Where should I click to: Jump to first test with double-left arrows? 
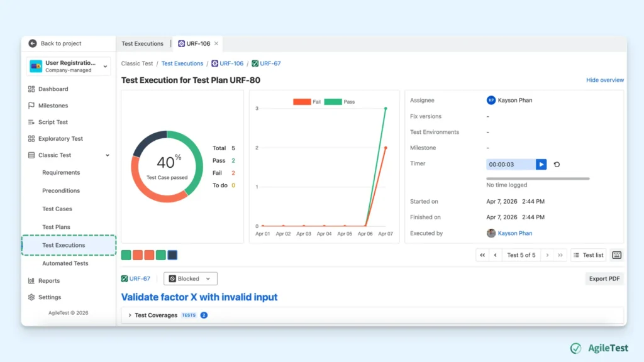click(x=482, y=255)
